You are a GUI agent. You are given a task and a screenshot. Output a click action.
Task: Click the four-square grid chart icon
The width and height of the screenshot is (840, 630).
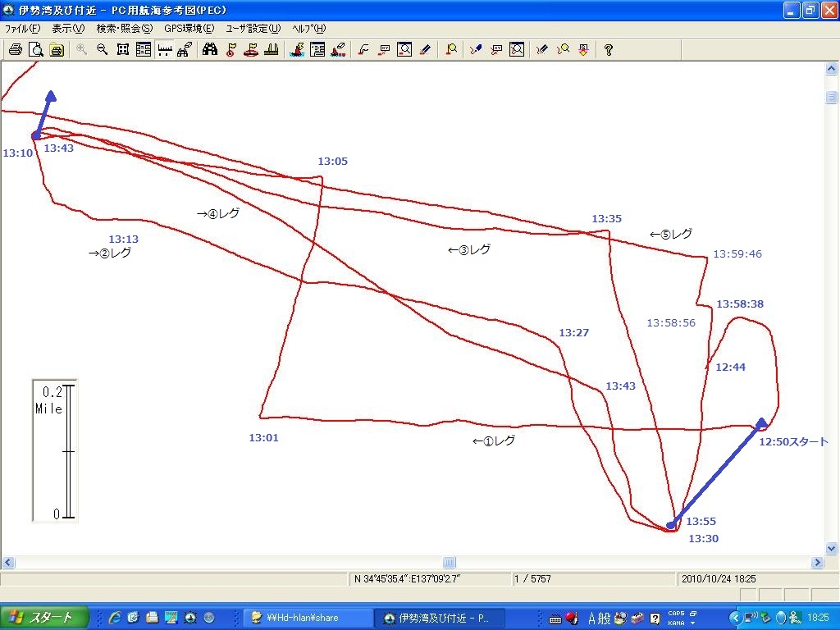pyautogui.click(x=123, y=50)
